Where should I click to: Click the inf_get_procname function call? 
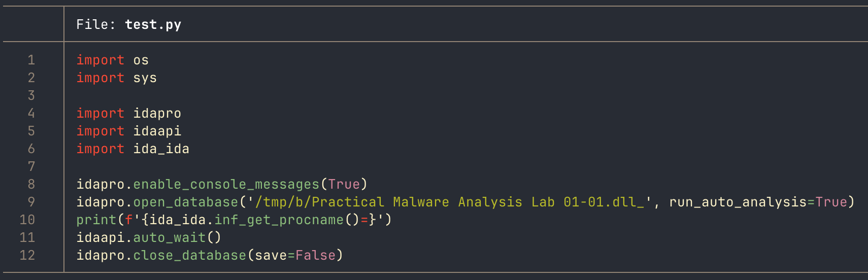(279, 220)
